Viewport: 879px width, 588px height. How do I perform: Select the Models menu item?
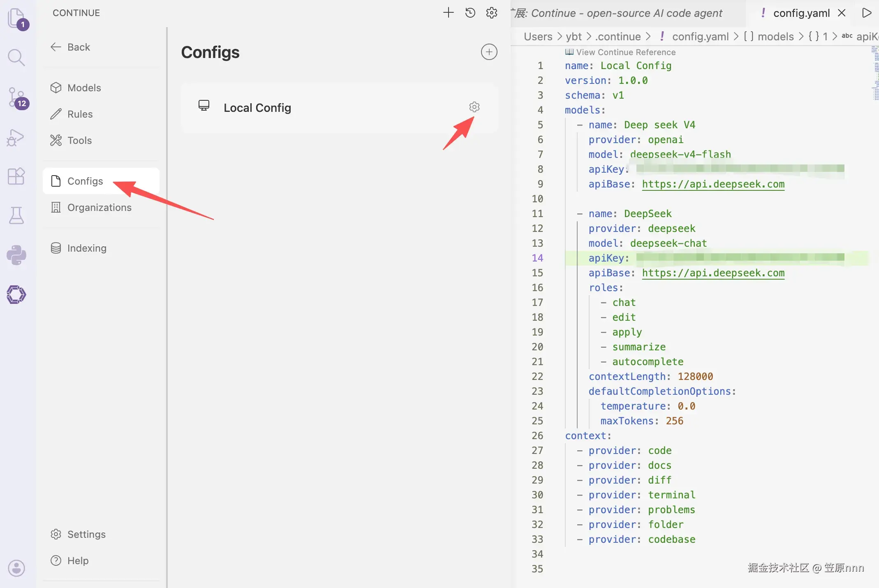point(84,88)
